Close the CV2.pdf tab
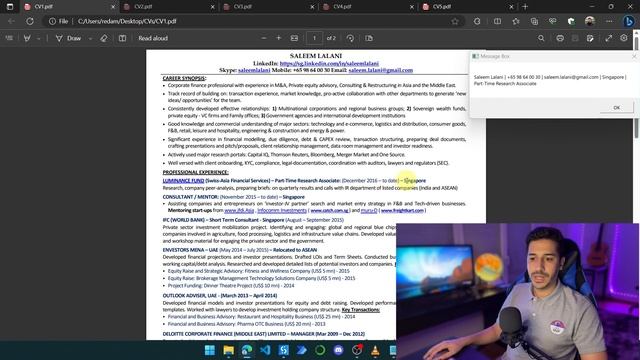This screenshot has height=360, width=640. click(x=213, y=7)
